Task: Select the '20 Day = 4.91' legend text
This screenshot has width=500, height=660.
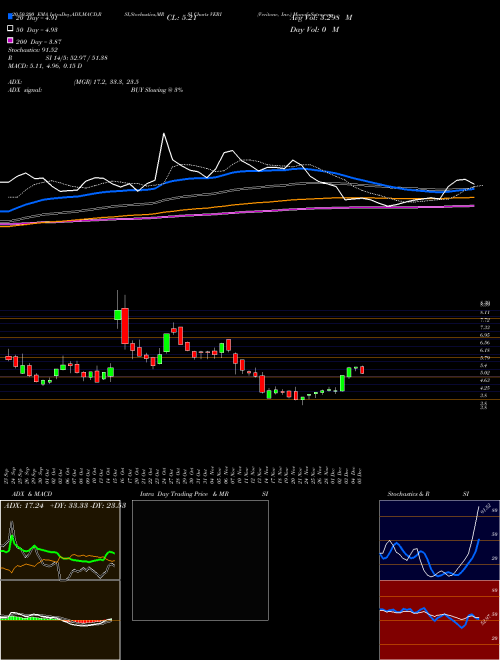Action: click(x=36, y=18)
